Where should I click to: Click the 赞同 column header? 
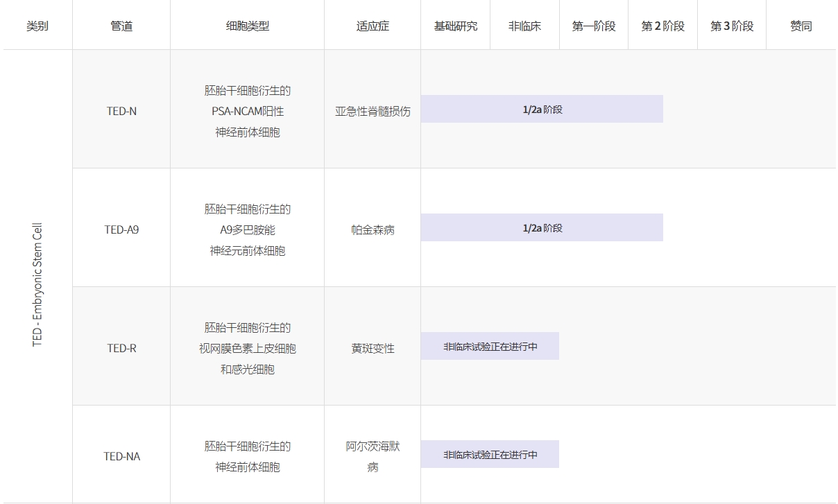[801, 26]
